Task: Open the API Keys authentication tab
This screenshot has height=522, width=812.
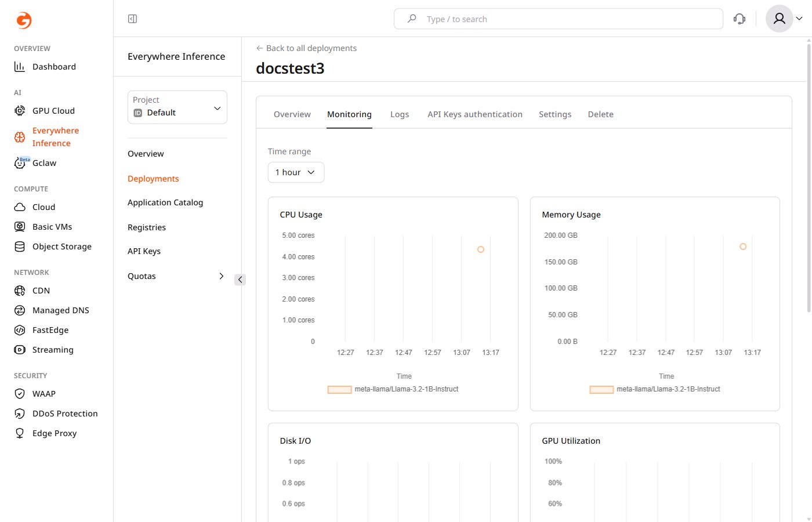Action: click(475, 114)
